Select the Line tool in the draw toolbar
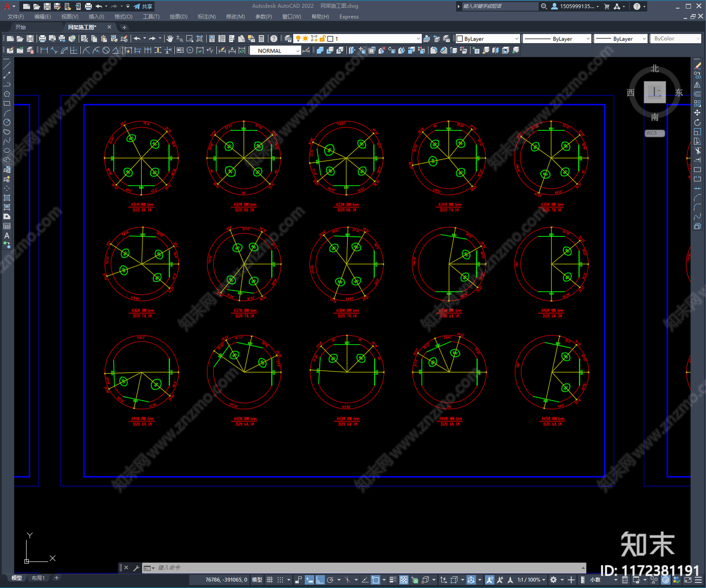706x588 pixels. tap(7, 65)
